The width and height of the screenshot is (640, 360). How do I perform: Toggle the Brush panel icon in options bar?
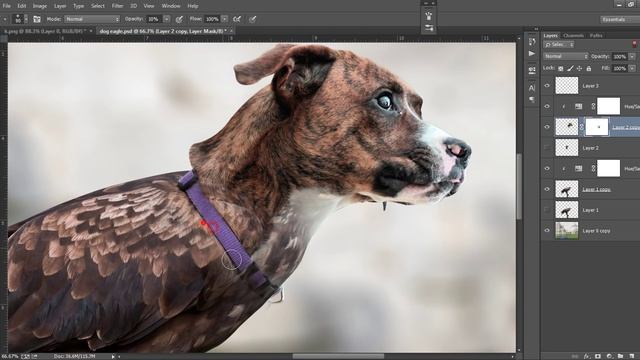click(37, 19)
